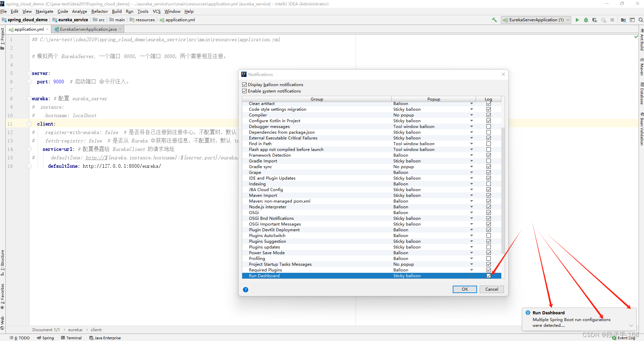Open Popup dropdown for Clean artifact
Image resolution: width=644 pixels, height=341 pixels.
pos(472,104)
